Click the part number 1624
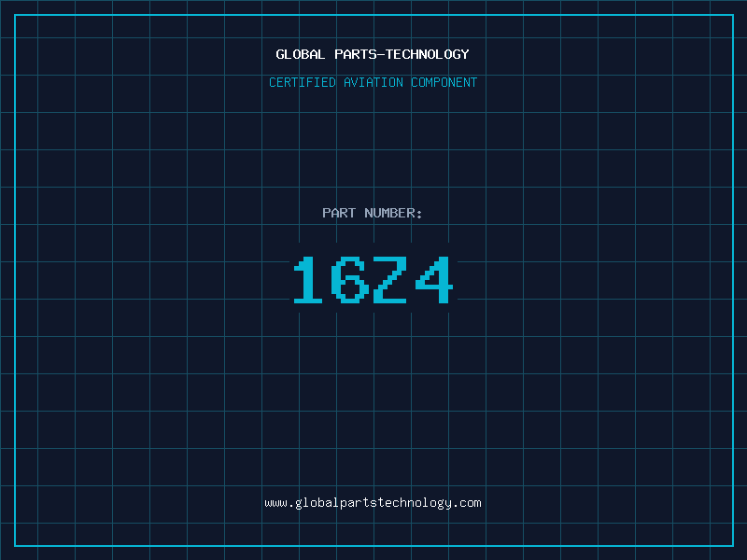 point(373,280)
